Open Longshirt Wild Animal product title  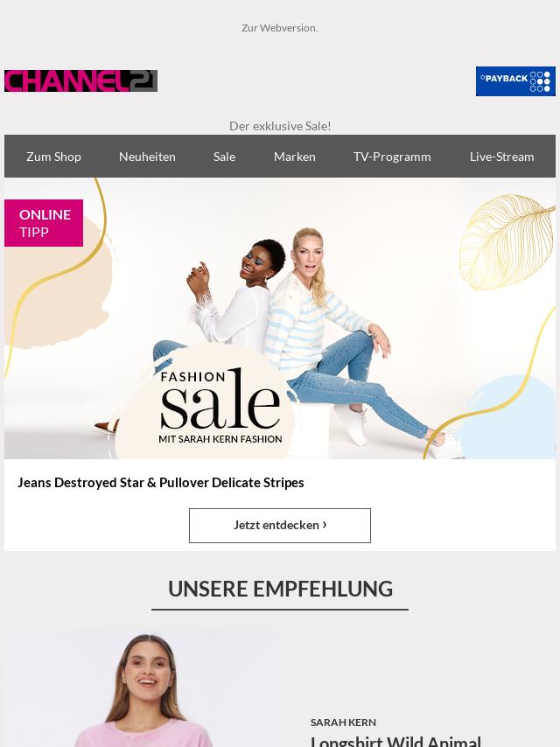(x=395, y=741)
